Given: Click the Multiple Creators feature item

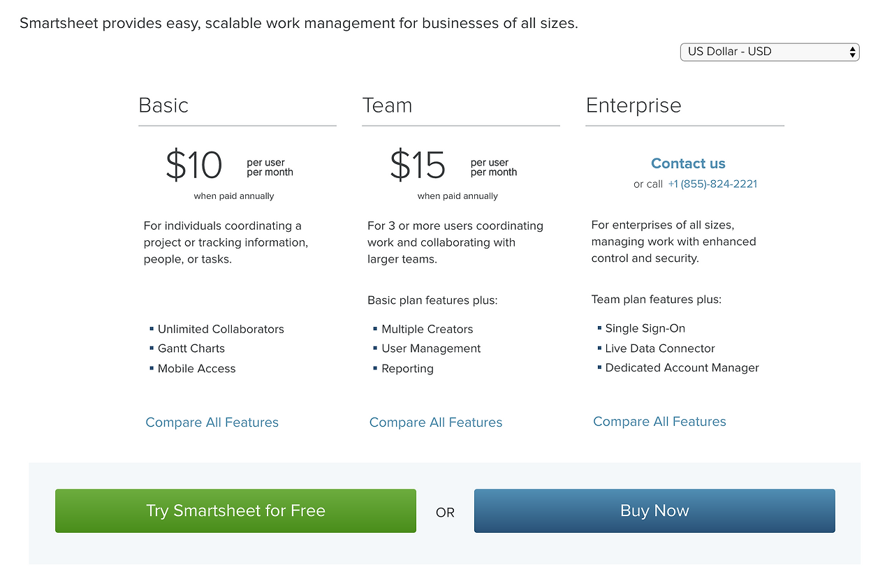Looking at the screenshot, I should click(x=427, y=329).
